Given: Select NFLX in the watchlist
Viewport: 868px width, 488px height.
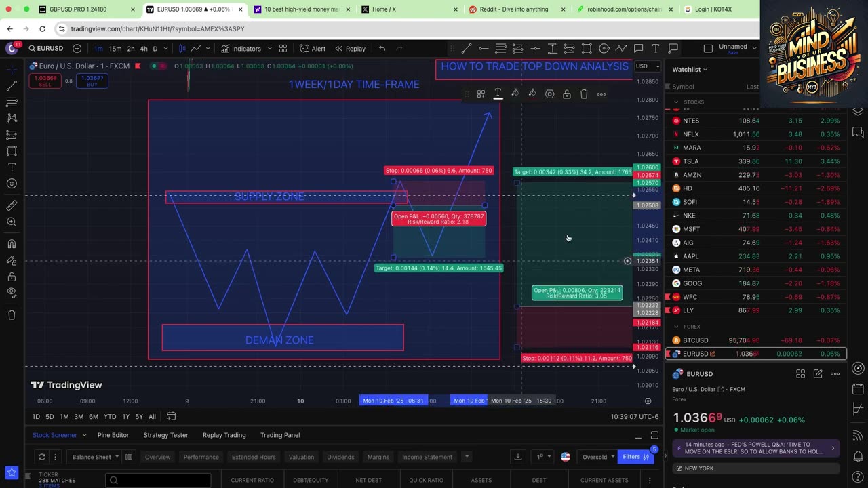Looking at the screenshot, I should 756,134.
